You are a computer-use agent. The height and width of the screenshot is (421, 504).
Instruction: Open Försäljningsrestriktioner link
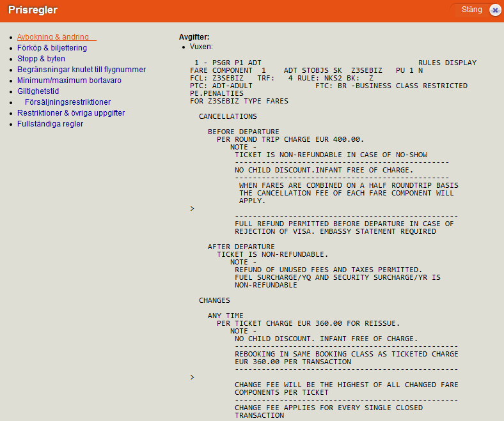pyautogui.click(x=68, y=102)
